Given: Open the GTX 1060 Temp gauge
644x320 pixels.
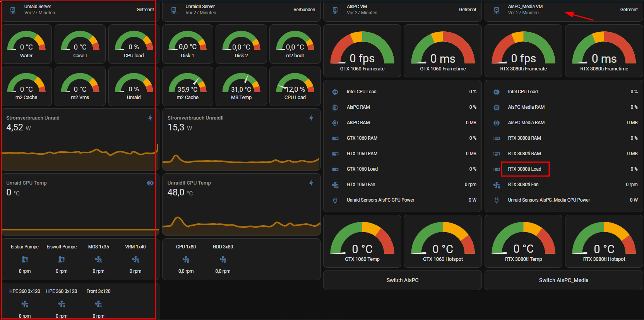Looking at the screenshot, I should [x=362, y=241].
